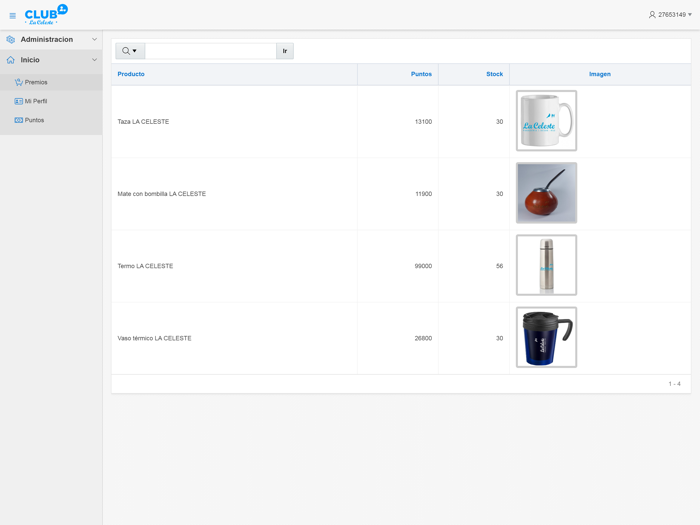Expand the Administracion section chevron
This screenshot has height=525, width=700.
[x=94, y=39]
